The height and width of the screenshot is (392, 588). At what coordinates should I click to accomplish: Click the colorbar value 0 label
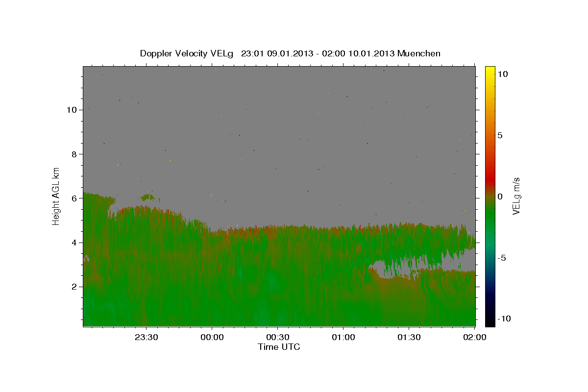(x=500, y=196)
